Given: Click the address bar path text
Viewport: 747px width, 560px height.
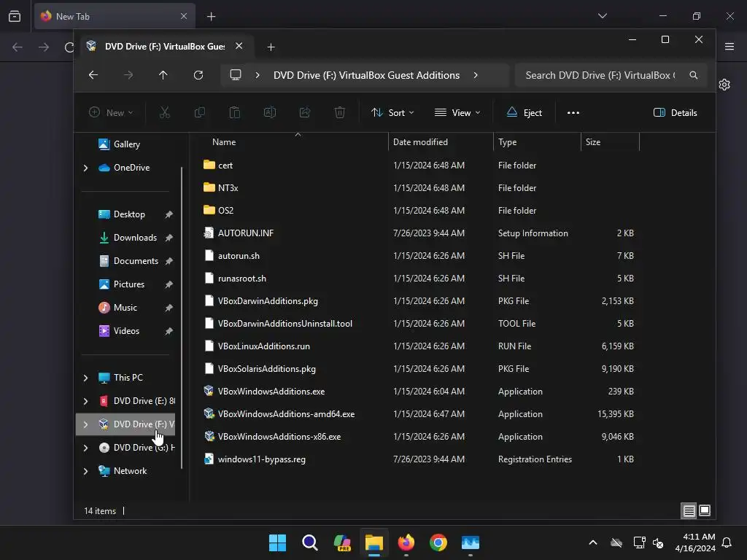Looking at the screenshot, I should click(x=366, y=75).
